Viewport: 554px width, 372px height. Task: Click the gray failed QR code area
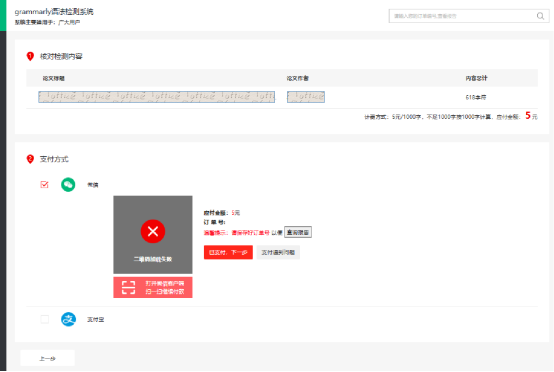pos(153,235)
